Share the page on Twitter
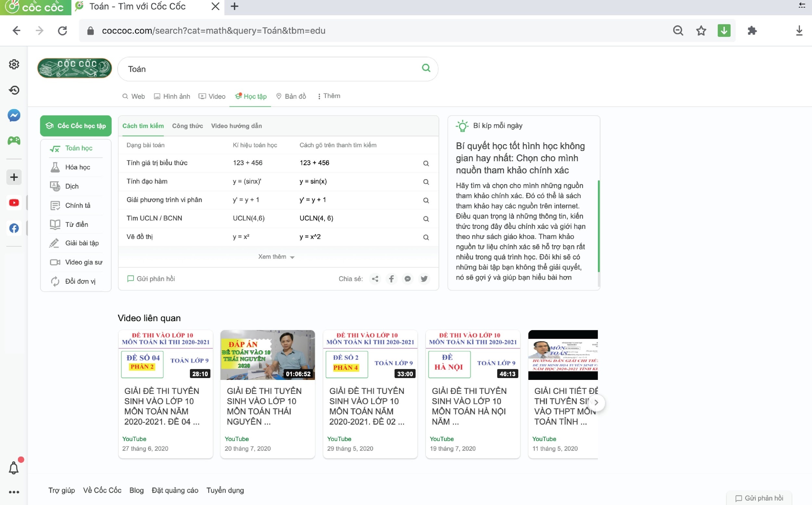The width and height of the screenshot is (812, 505). (x=424, y=278)
